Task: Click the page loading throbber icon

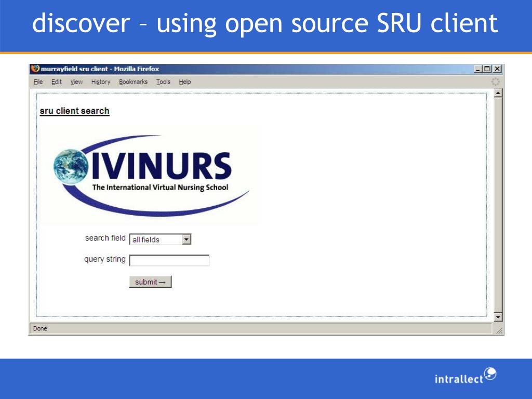Action: point(495,82)
